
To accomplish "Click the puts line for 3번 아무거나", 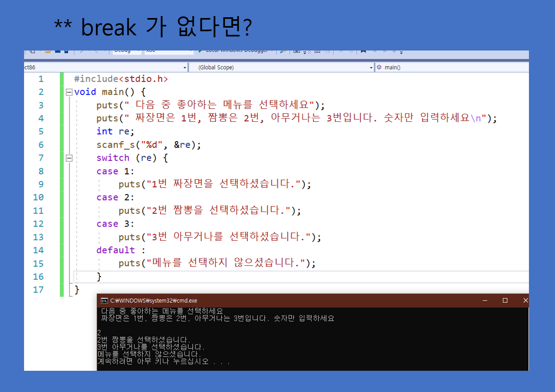I will [x=220, y=237].
